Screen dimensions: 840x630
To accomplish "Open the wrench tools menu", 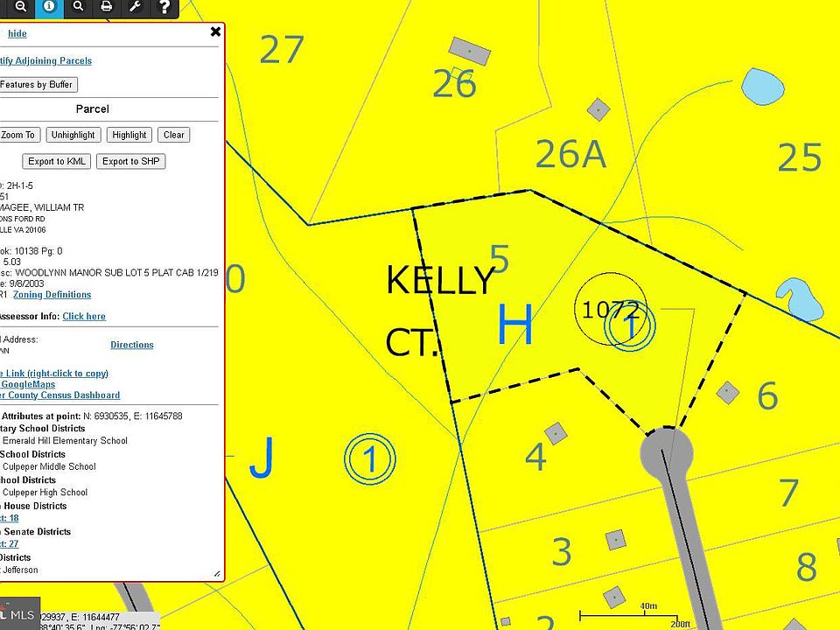I will click(x=136, y=7).
